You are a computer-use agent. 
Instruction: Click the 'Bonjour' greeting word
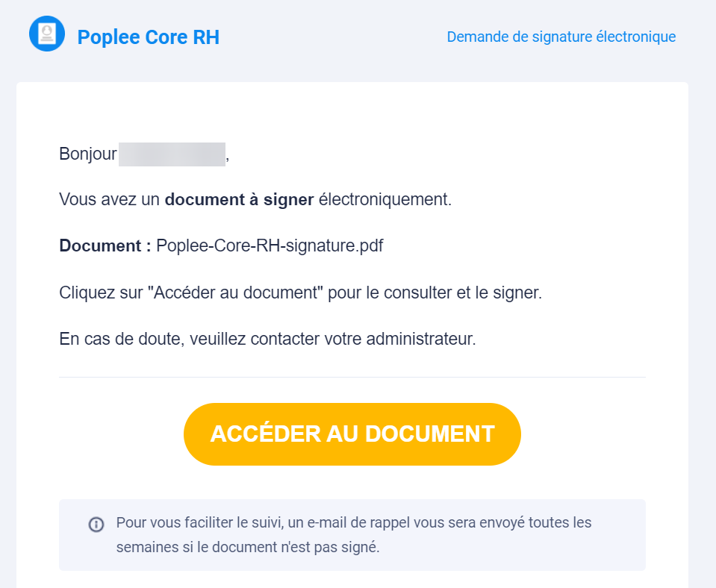click(x=88, y=154)
